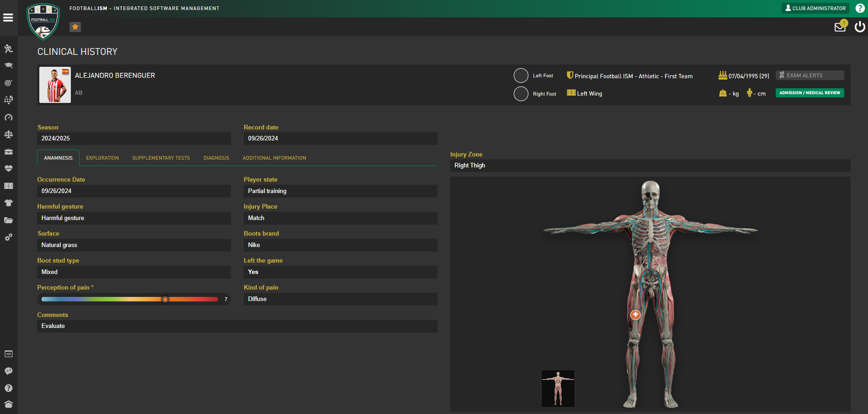868x414 pixels.
Task: Open the heartbeat medical sidebar icon
Action: [8, 168]
